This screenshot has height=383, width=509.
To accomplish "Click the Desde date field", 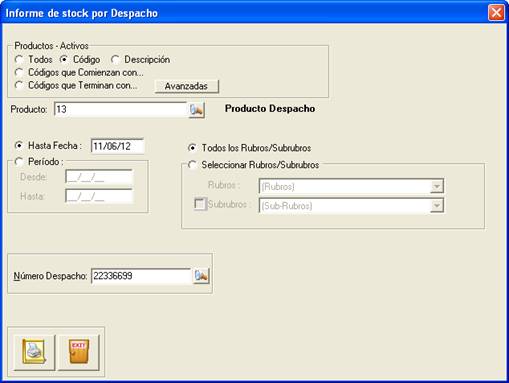I will 99,177.
